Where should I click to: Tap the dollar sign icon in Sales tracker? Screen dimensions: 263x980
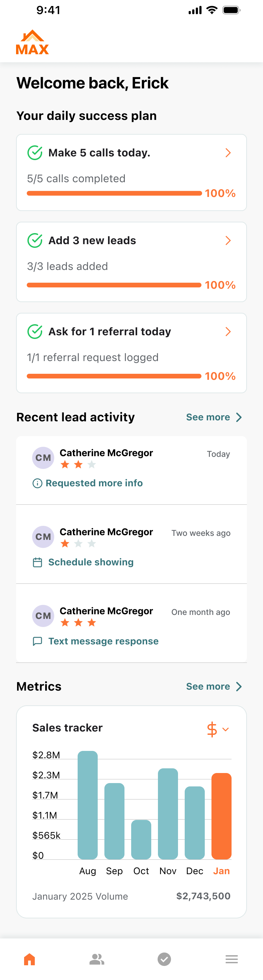pos(212,729)
